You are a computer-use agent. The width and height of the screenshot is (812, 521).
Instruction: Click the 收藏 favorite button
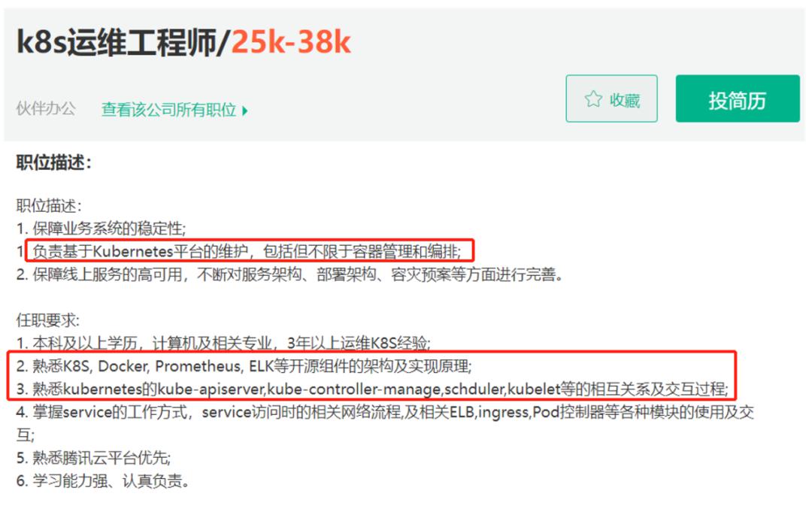pos(611,98)
